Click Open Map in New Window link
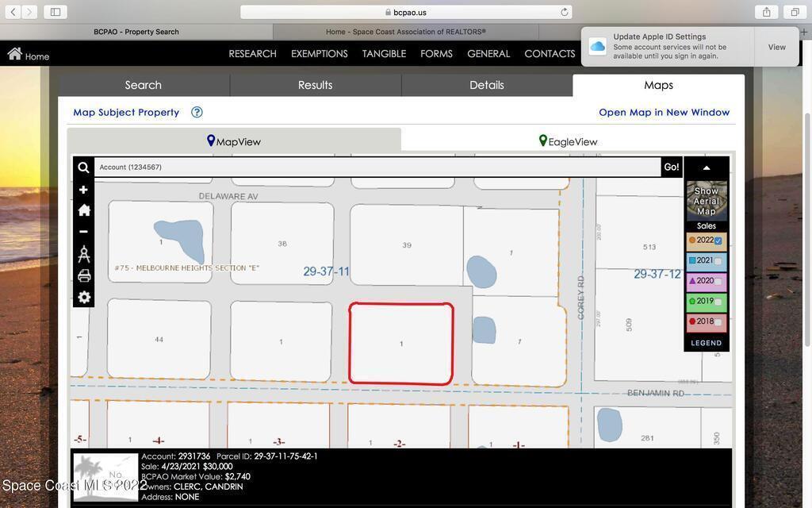 tap(664, 113)
